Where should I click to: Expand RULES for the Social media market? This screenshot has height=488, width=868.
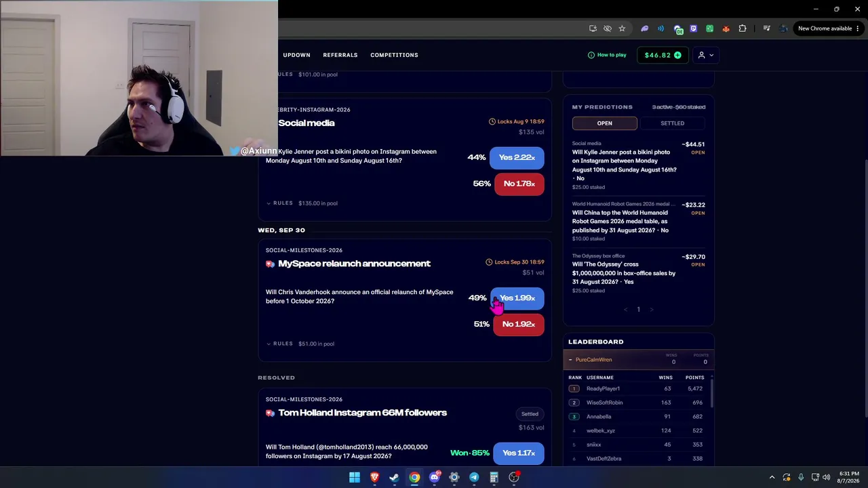coord(279,203)
